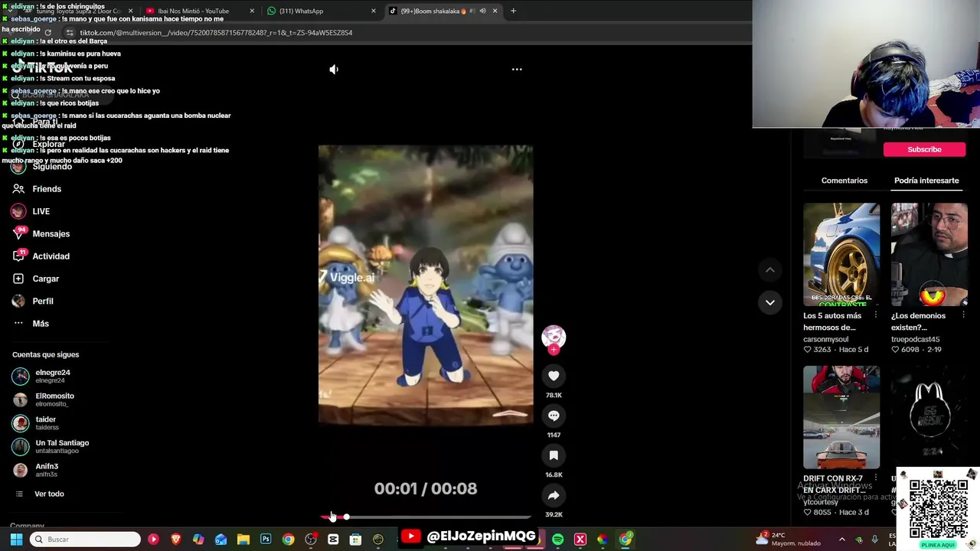The height and width of the screenshot is (551, 980).
Task: Open options for ¿Los demonios existen? video
Action: [964, 315]
